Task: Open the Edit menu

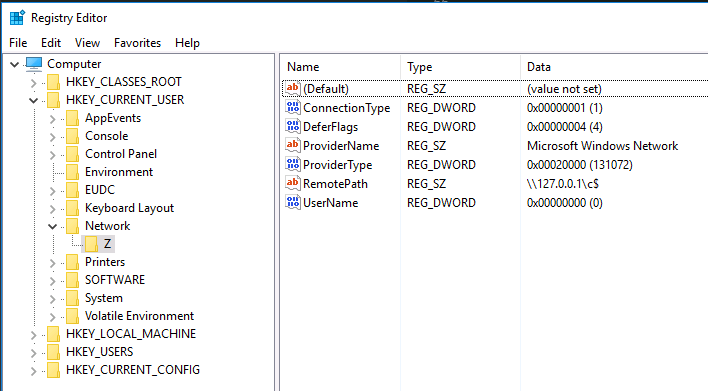Action: [x=51, y=43]
